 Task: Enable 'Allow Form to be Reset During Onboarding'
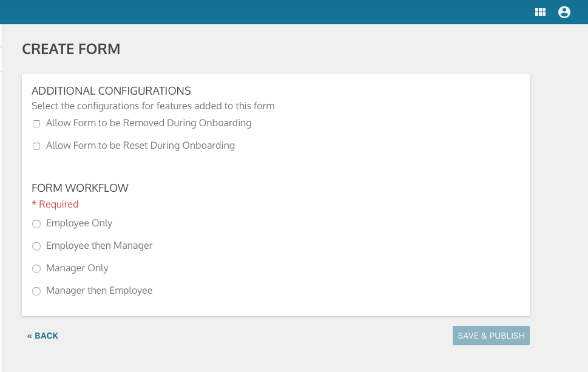tap(36, 146)
